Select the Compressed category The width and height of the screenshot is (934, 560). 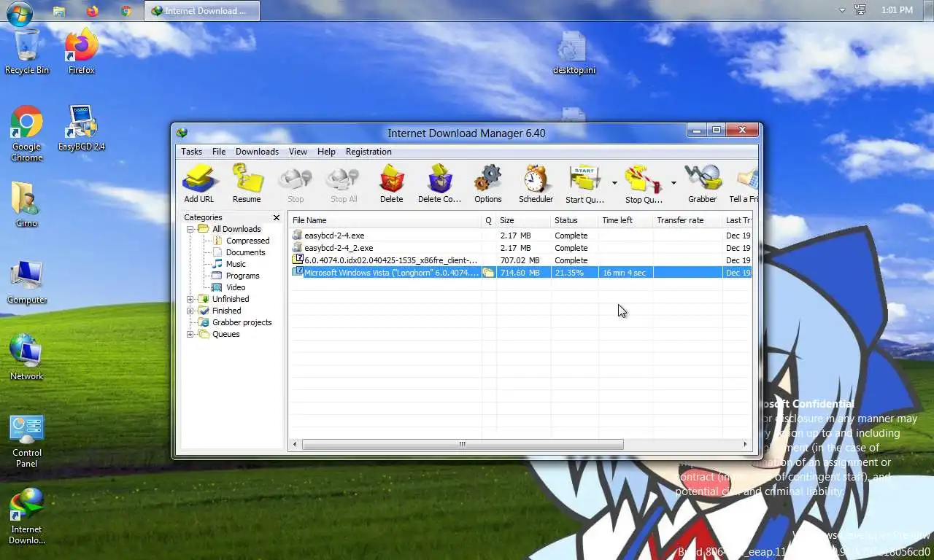click(247, 241)
